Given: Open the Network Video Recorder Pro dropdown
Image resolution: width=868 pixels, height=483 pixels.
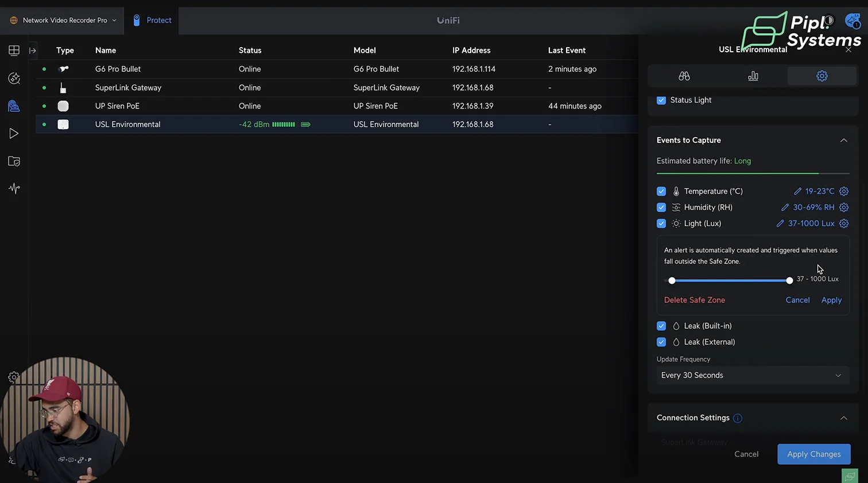Looking at the screenshot, I should pos(63,20).
